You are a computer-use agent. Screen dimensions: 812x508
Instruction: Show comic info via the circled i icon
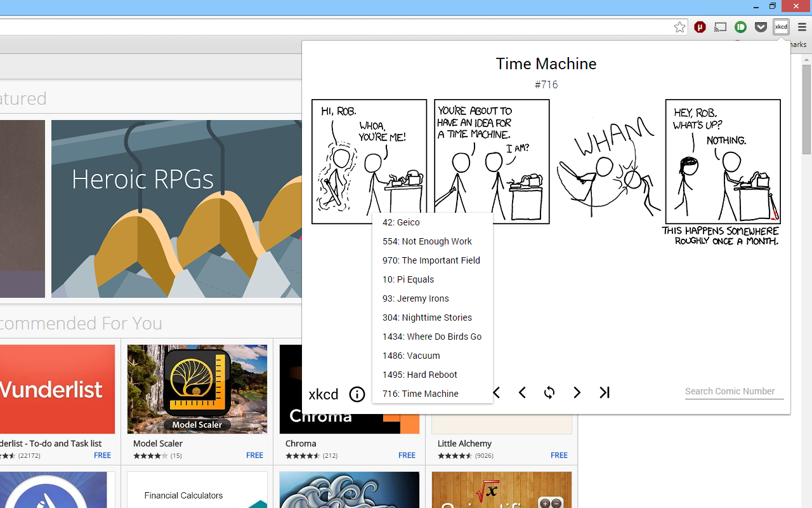click(357, 394)
